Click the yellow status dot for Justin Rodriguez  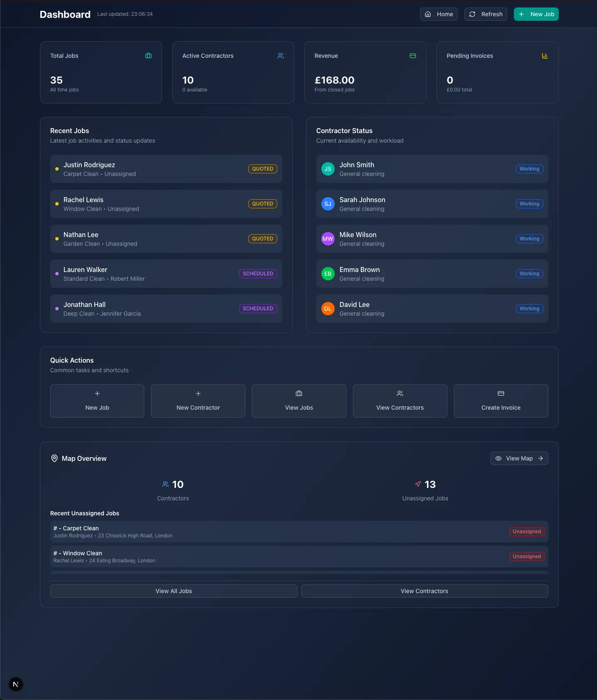pyautogui.click(x=57, y=169)
